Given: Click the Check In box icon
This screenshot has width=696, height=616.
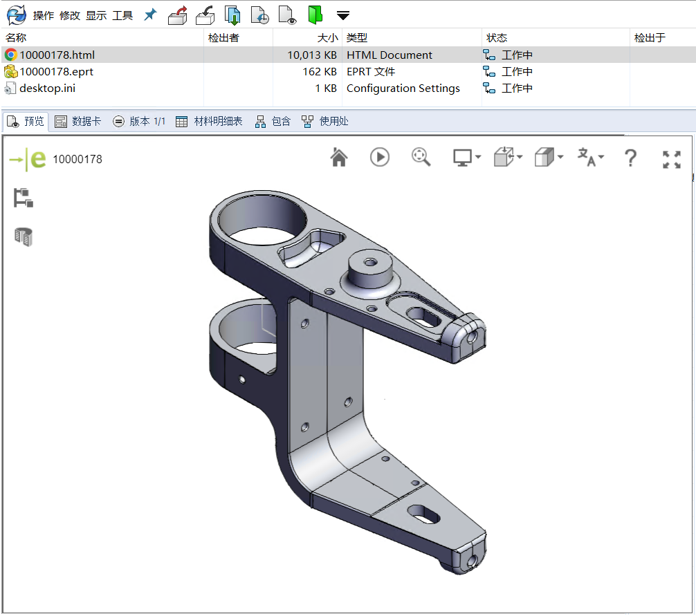Looking at the screenshot, I should coord(205,15).
